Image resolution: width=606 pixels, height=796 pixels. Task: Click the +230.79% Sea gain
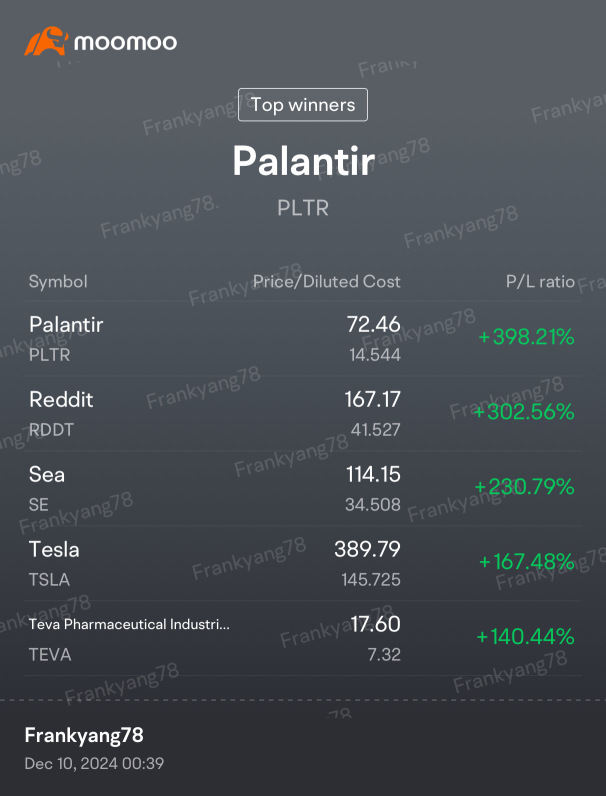tap(524, 487)
